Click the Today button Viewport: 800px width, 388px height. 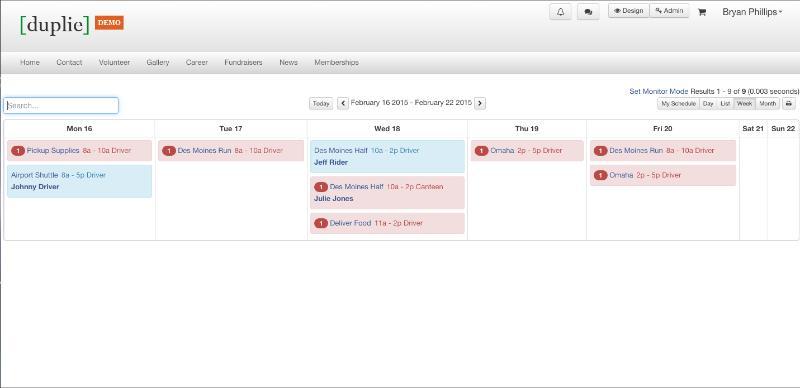point(321,104)
